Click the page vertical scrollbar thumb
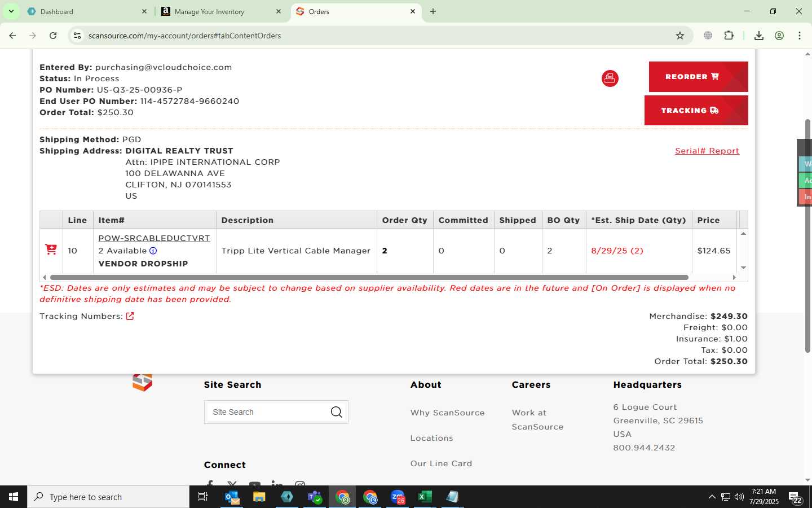This screenshot has width=812, height=508. (x=807, y=237)
